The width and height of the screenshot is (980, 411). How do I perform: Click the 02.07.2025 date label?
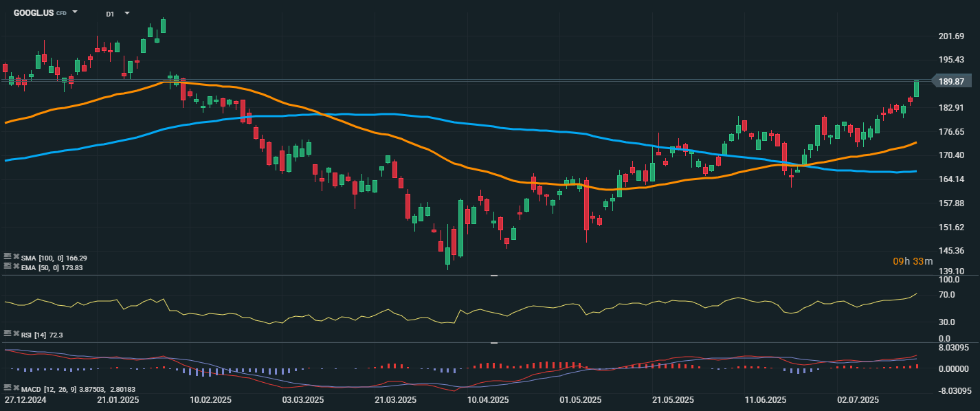click(x=858, y=399)
